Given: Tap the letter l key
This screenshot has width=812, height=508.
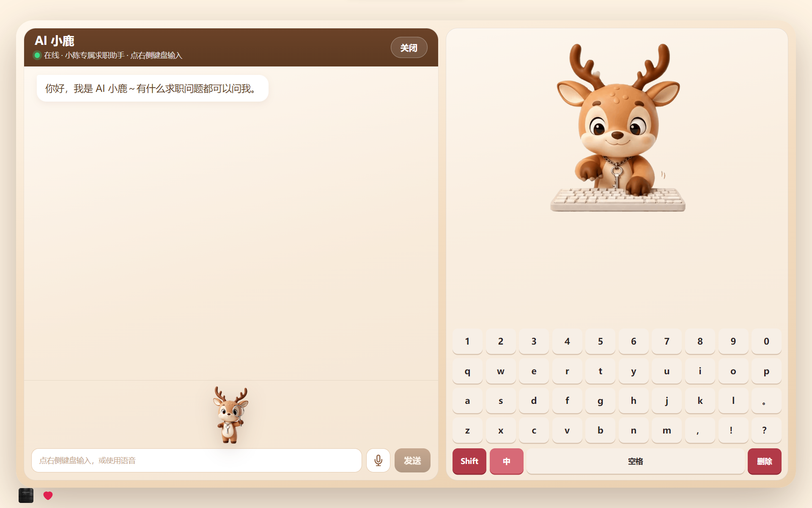Looking at the screenshot, I should [x=733, y=400].
